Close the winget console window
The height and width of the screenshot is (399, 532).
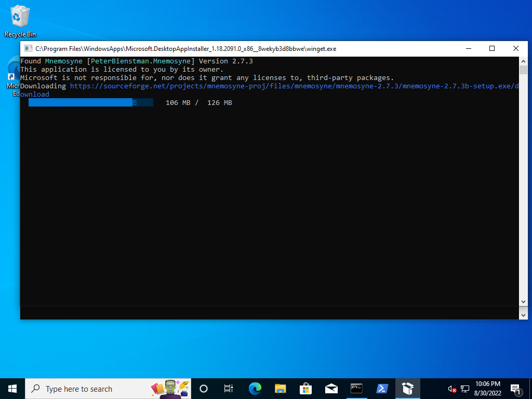pyautogui.click(x=516, y=48)
